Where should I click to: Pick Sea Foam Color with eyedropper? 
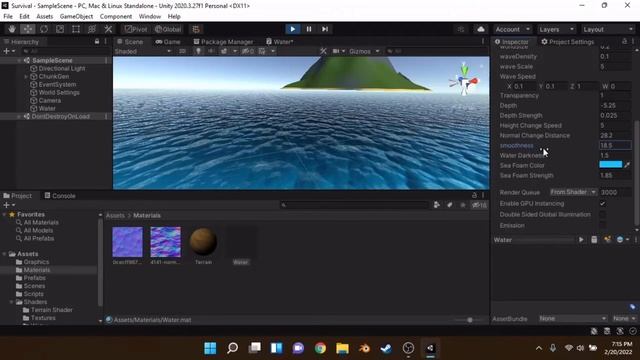pos(627,165)
